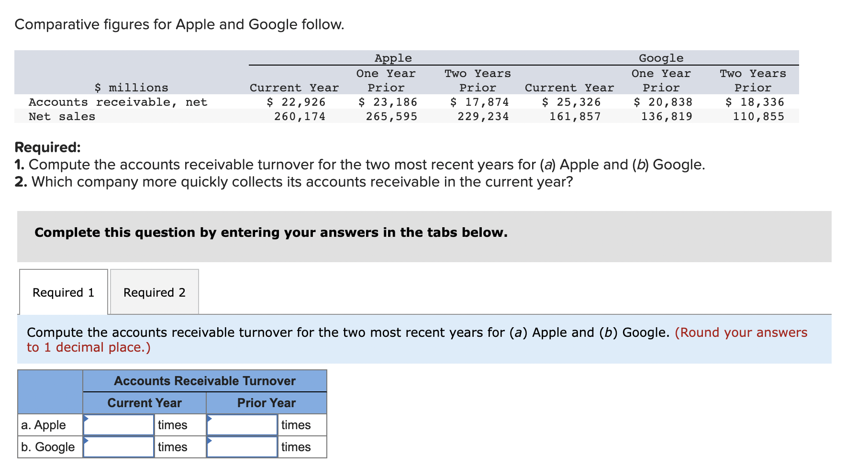The height and width of the screenshot is (466, 868).
Task: Click the Current Year column header
Action: click(144, 403)
